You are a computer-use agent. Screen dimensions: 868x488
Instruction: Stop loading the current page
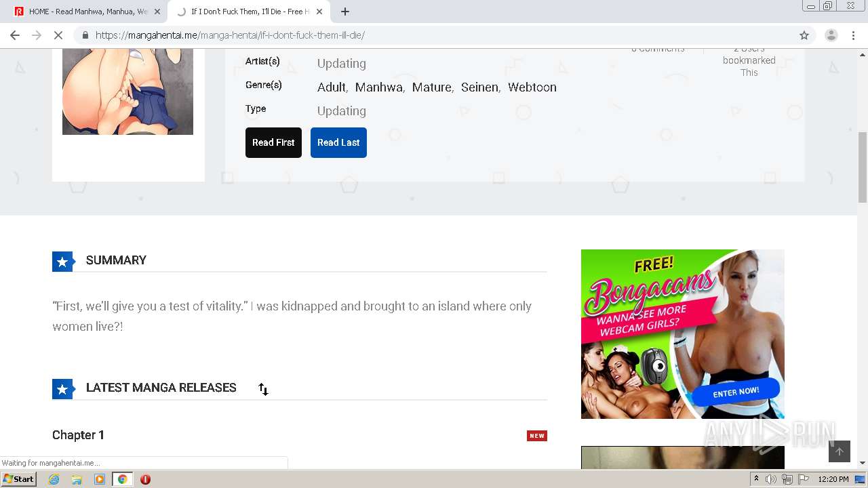[58, 35]
